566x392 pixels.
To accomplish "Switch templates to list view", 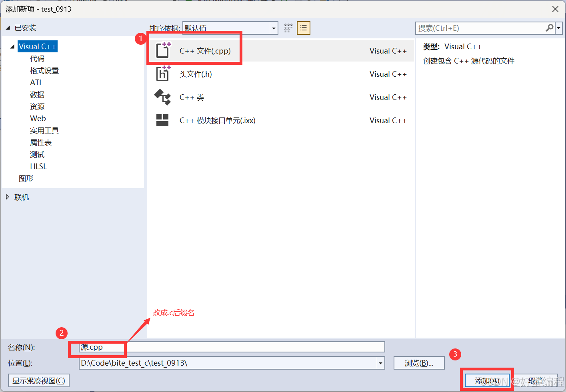I will [303, 28].
